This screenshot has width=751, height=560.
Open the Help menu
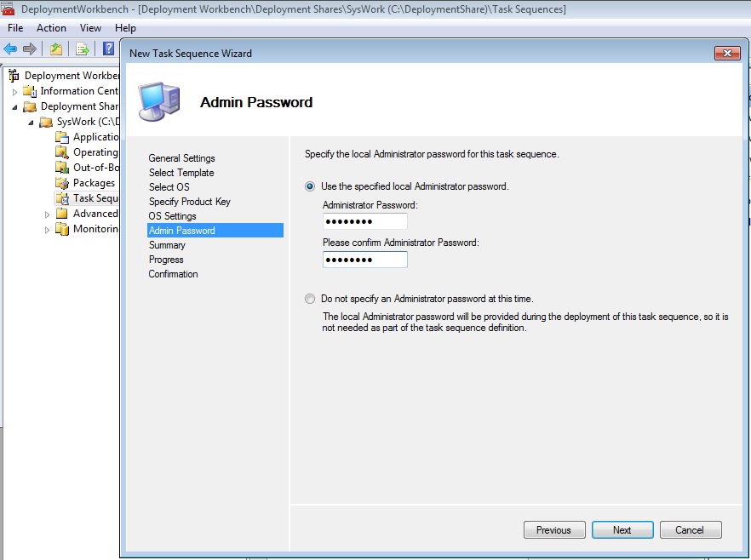click(x=125, y=28)
